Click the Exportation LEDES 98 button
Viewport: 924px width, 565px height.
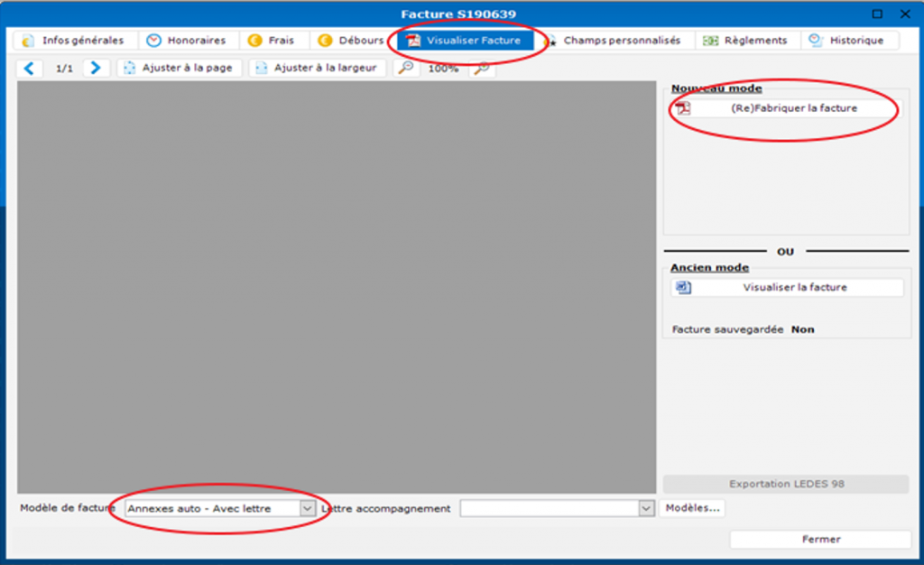coord(786,484)
